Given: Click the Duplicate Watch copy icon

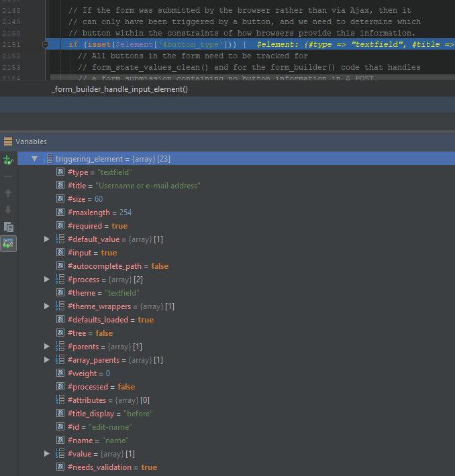Looking at the screenshot, I should tap(8, 227).
